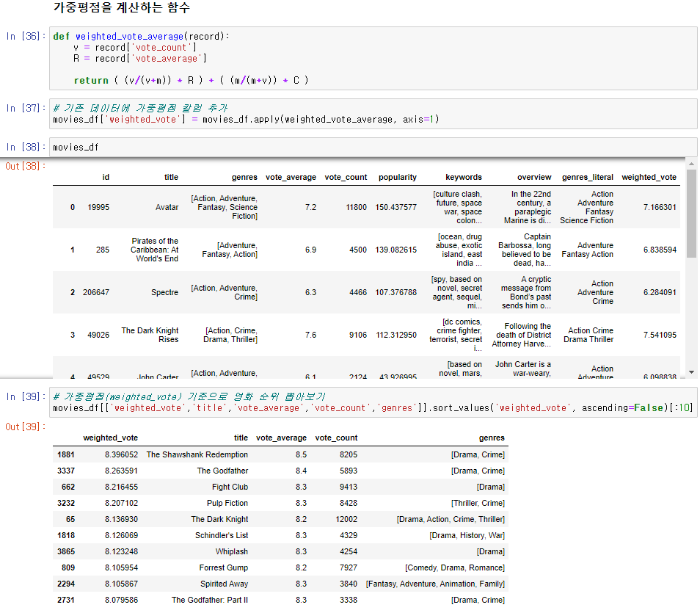Click the 'weighted_vote' header in output 39
The image size is (700, 613).
pyautogui.click(x=111, y=438)
